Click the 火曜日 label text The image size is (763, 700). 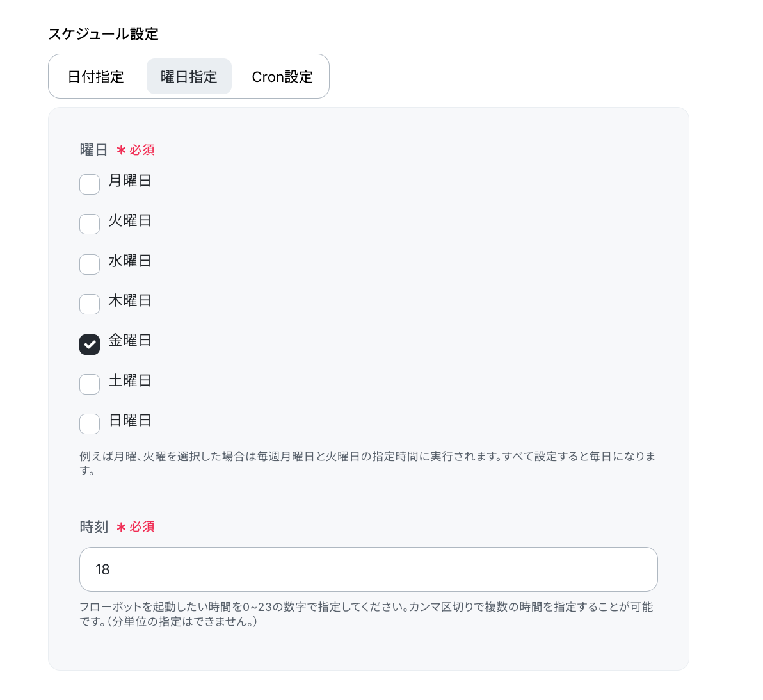coord(130,220)
